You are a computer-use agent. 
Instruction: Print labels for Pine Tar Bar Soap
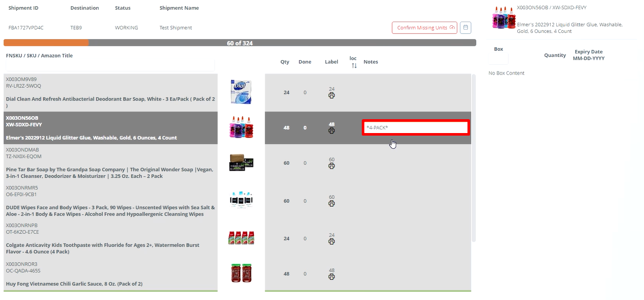tap(331, 165)
